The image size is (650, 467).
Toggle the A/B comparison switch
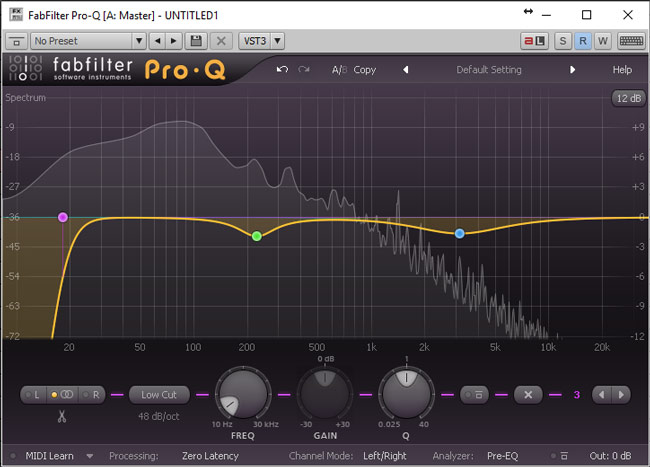tap(338, 70)
